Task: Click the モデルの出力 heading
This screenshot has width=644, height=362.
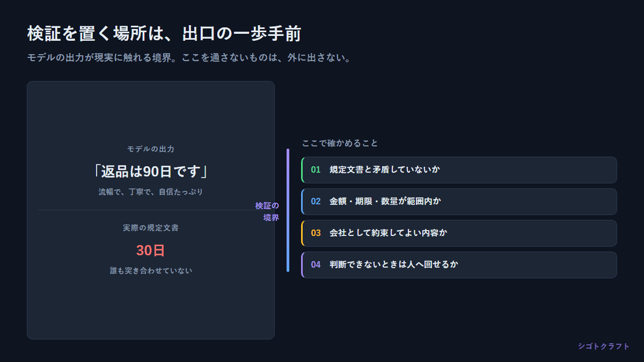Action: coord(151,149)
